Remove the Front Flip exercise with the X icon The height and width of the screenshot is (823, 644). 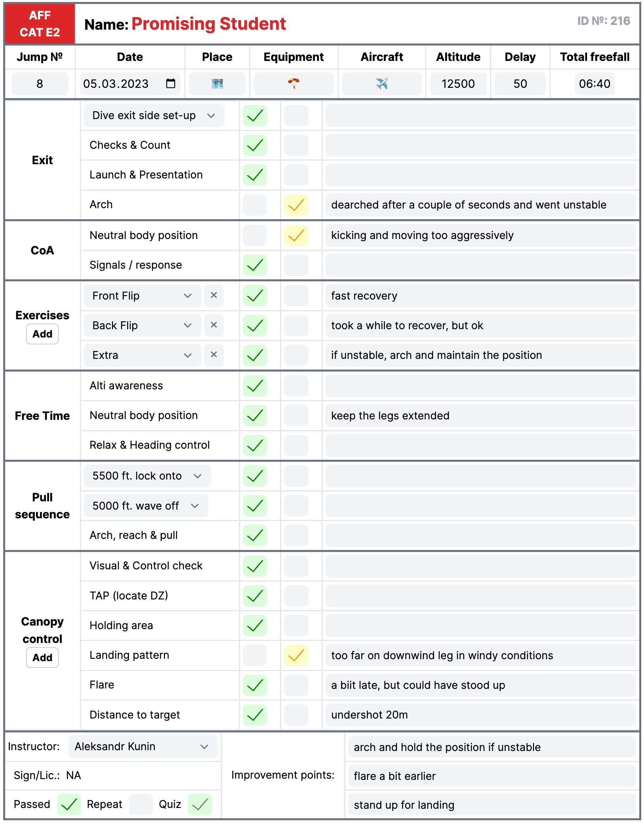coord(214,296)
